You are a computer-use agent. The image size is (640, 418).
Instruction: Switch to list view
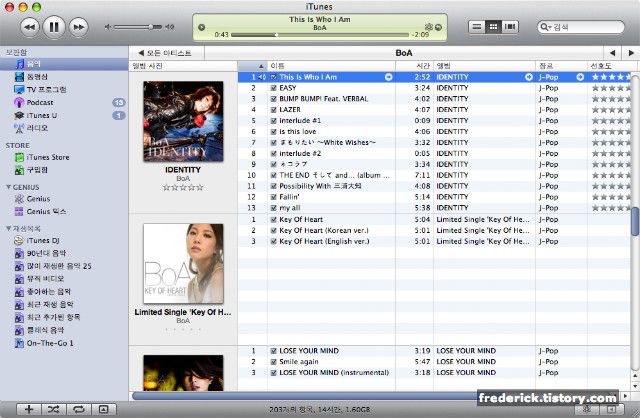point(476,27)
